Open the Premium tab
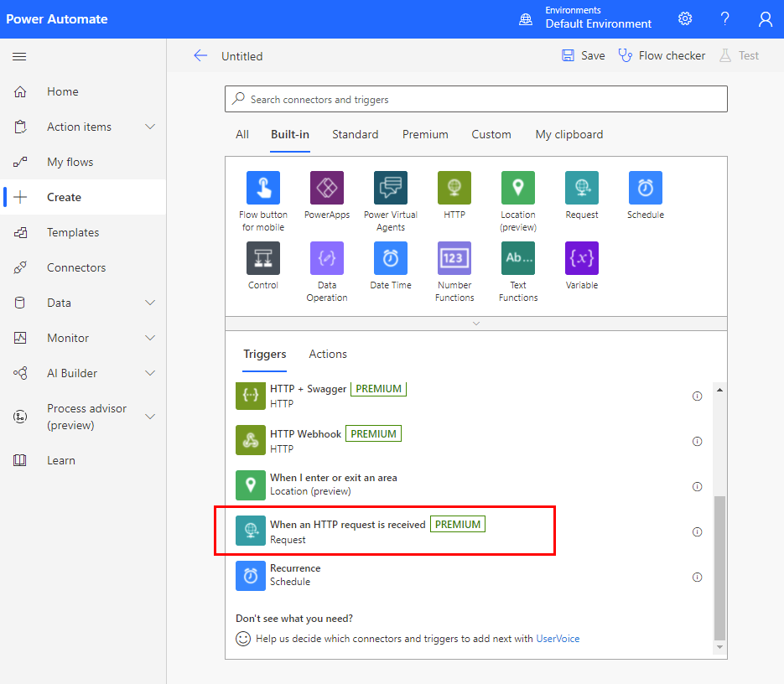 425,134
